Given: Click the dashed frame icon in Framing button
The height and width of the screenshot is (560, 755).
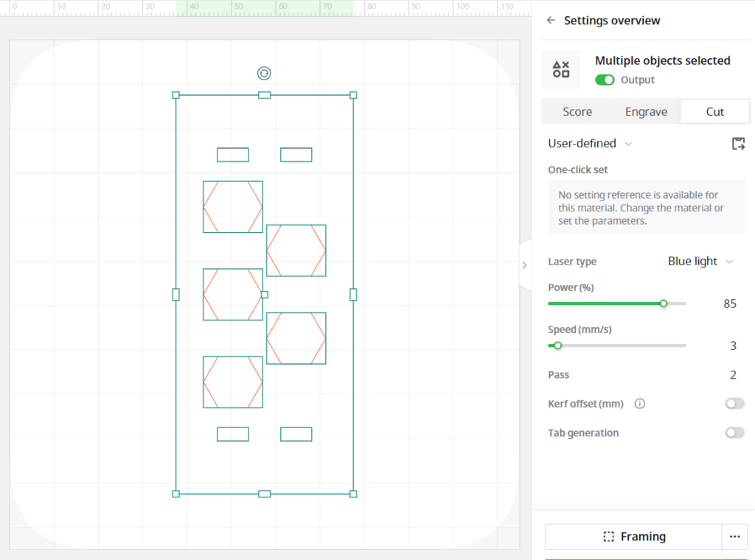Looking at the screenshot, I should 608,536.
